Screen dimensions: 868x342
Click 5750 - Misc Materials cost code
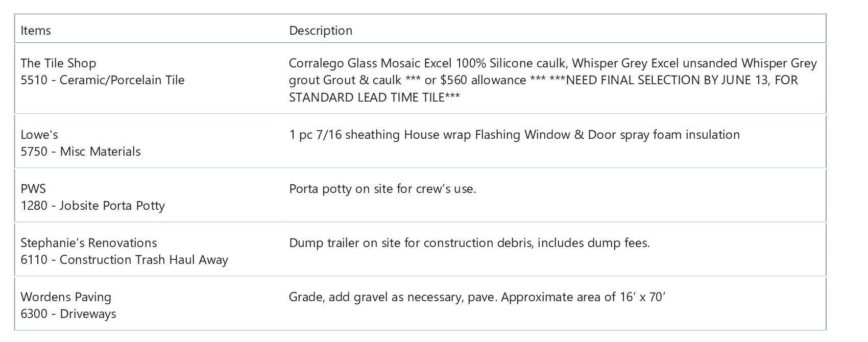point(81,152)
